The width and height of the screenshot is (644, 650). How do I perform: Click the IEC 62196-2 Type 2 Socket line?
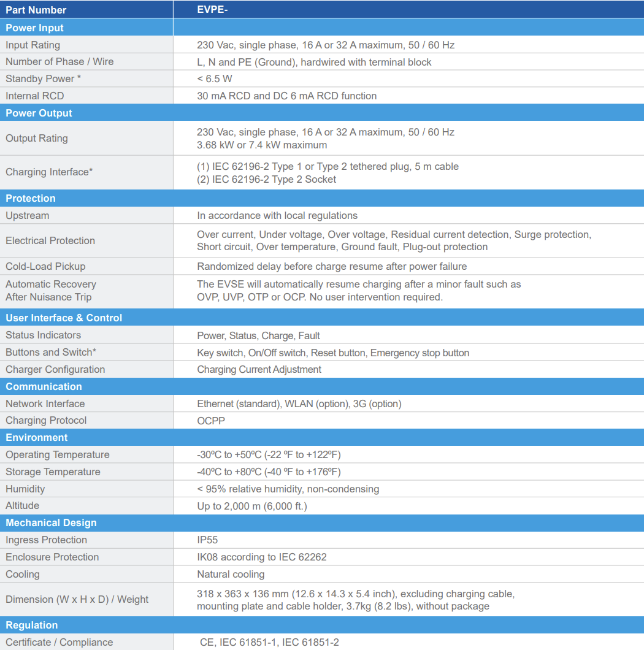click(266, 179)
